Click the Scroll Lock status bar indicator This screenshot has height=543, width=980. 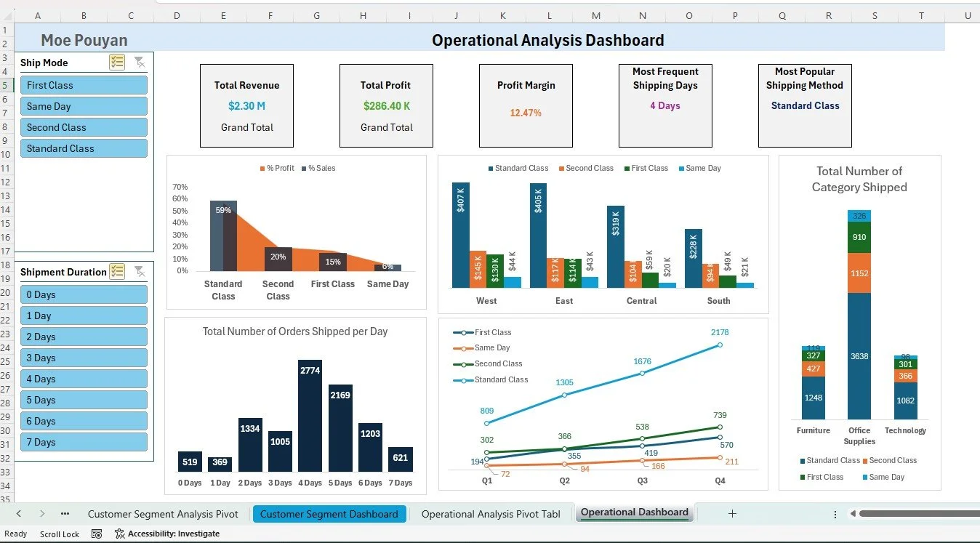[x=60, y=534]
